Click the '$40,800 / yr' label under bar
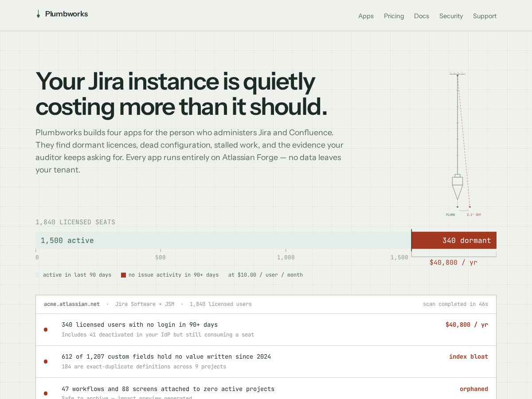 [x=453, y=262]
